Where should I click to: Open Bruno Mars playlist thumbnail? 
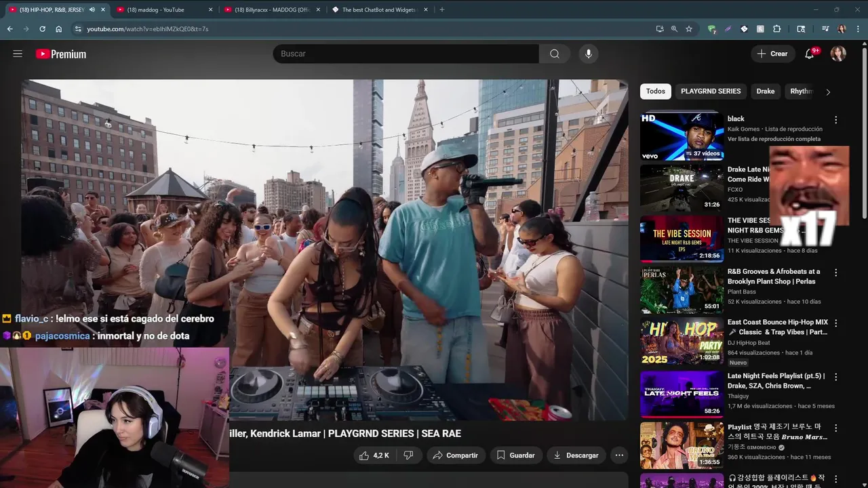pos(682,445)
